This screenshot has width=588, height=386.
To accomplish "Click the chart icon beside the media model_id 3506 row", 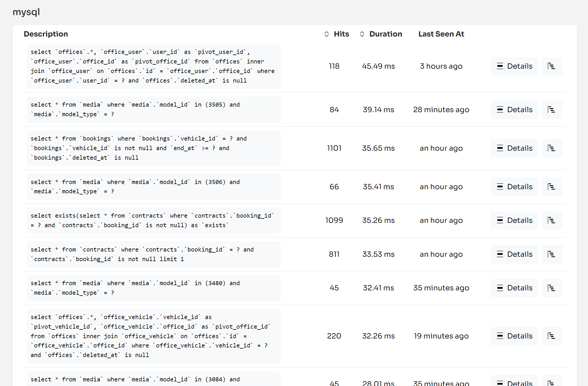I will [x=552, y=187].
